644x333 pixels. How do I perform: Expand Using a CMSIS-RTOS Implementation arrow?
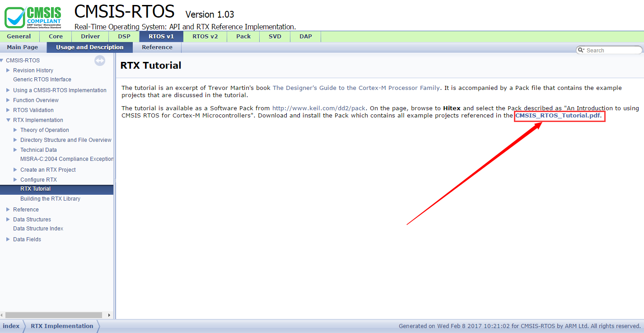pyautogui.click(x=8, y=90)
